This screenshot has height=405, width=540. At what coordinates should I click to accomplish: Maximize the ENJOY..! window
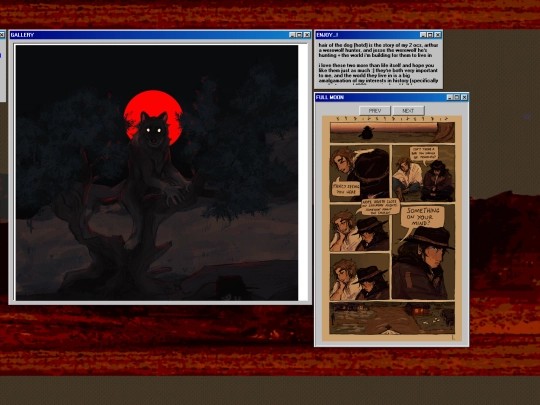430,35
